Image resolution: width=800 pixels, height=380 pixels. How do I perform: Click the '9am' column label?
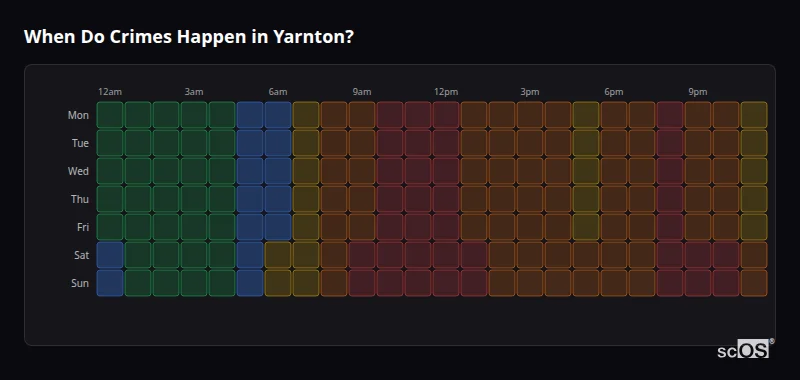pos(362,92)
